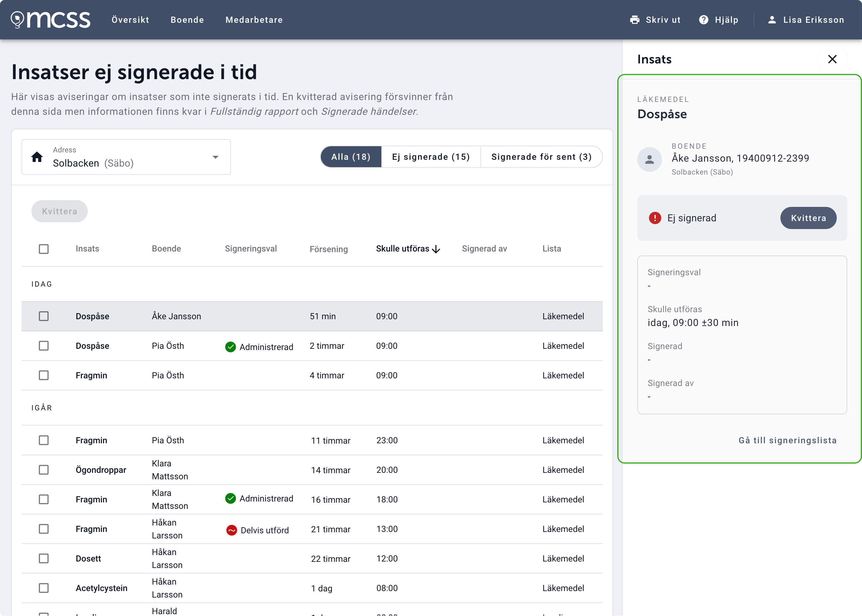
Task: Click the Kvittera button above the table
Action: click(59, 211)
